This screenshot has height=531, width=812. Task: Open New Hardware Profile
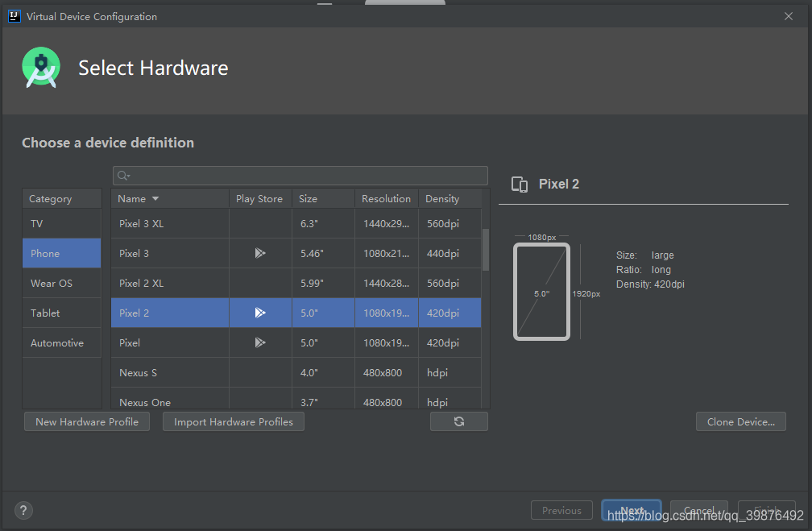click(86, 421)
